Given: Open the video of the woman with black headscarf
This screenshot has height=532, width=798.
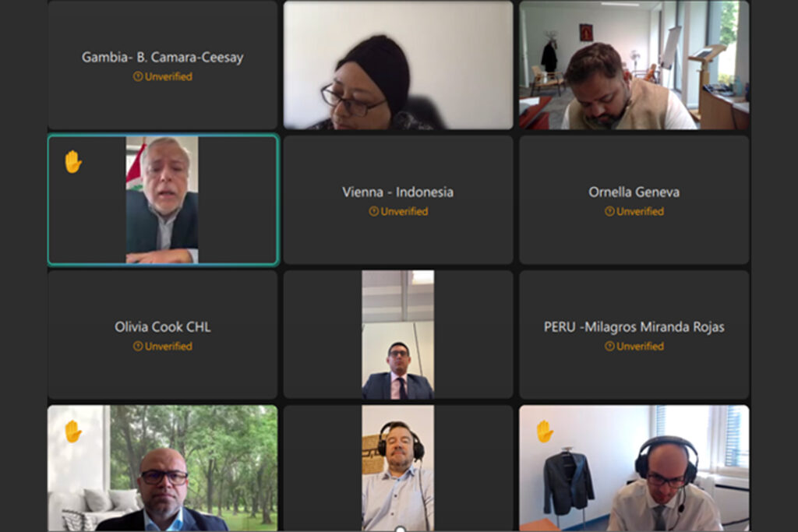Looking at the screenshot, I should [x=398, y=65].
